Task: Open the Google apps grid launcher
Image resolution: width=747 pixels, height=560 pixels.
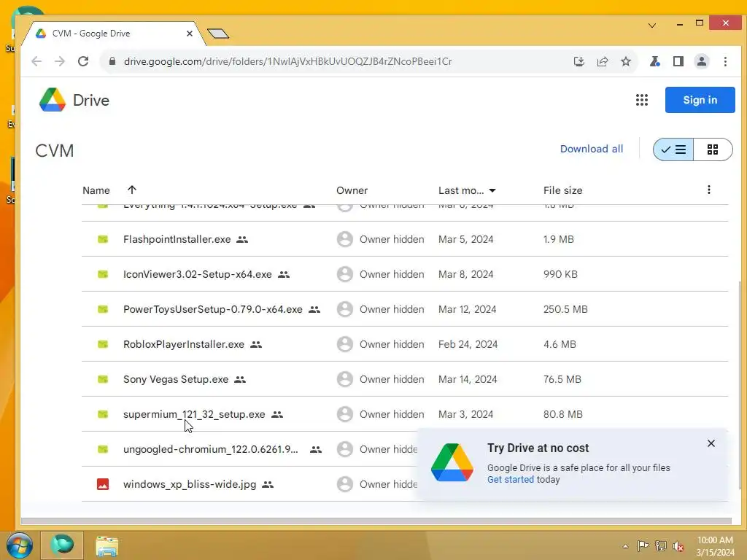Action: [642, 100]
